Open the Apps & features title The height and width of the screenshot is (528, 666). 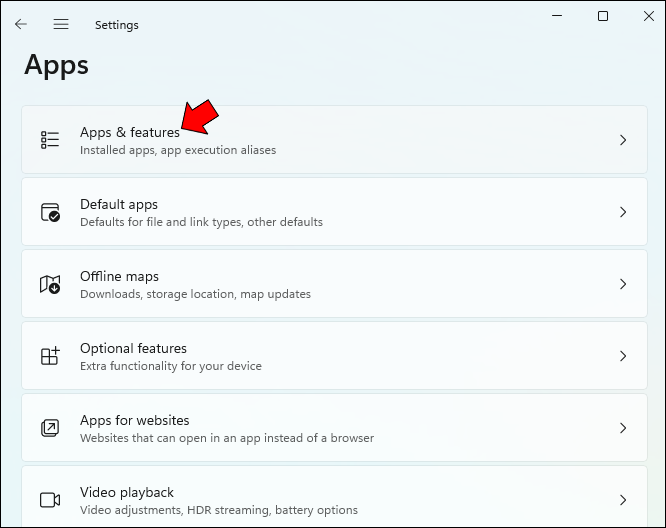pyautogui.click(x=129, y=132)
